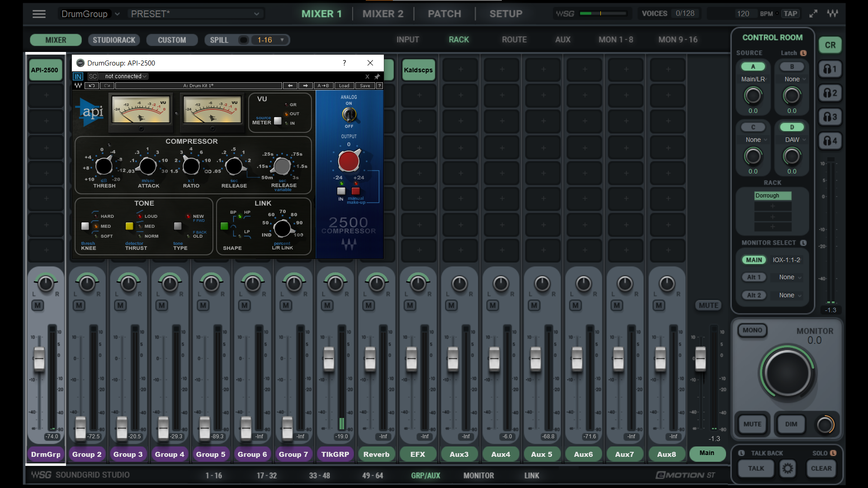This screenshot has width=868, height=488.
Task: Toggle the compressor IN button
Action: click(x=341, y=191)
